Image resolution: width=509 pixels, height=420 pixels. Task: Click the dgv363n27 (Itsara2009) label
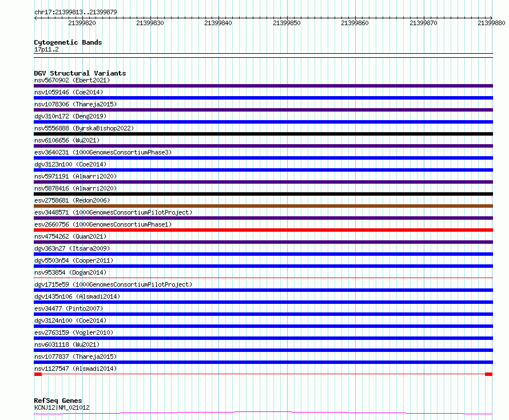point(72,248)
